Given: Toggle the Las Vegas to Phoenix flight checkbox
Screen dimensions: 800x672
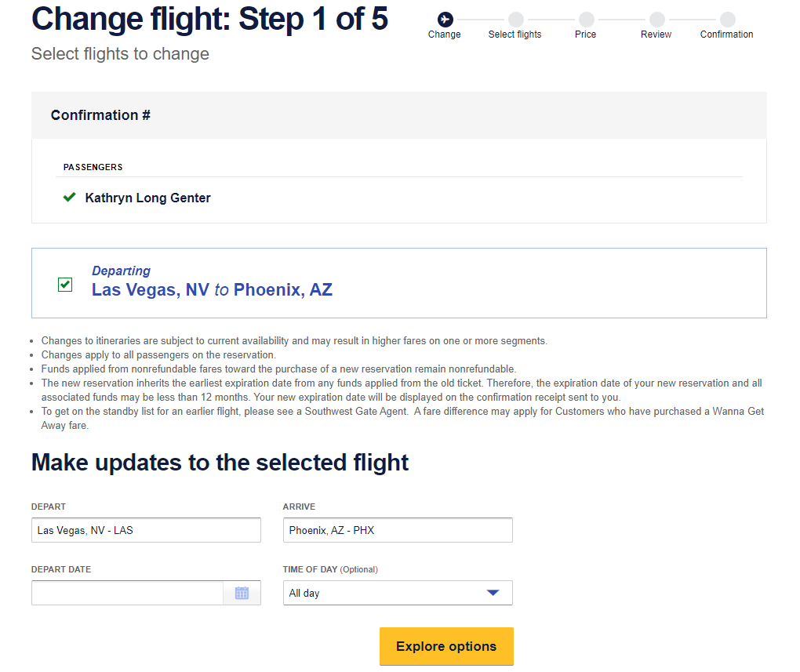Looking at the screenshot, I should (x=65, y=285).
